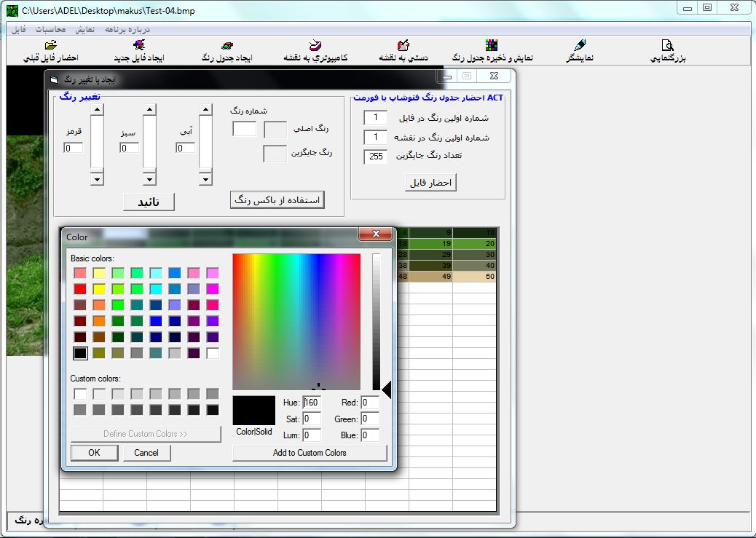Click the up arrow of the 'قرمز' red scrollbar
756x538 pixels.
coord(97,109)
